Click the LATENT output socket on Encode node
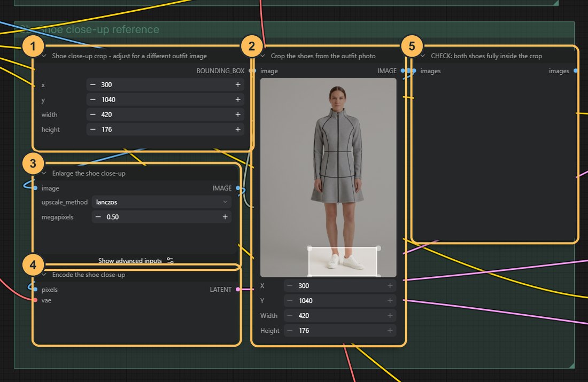 pyautogui.click(x=238, y=290)
